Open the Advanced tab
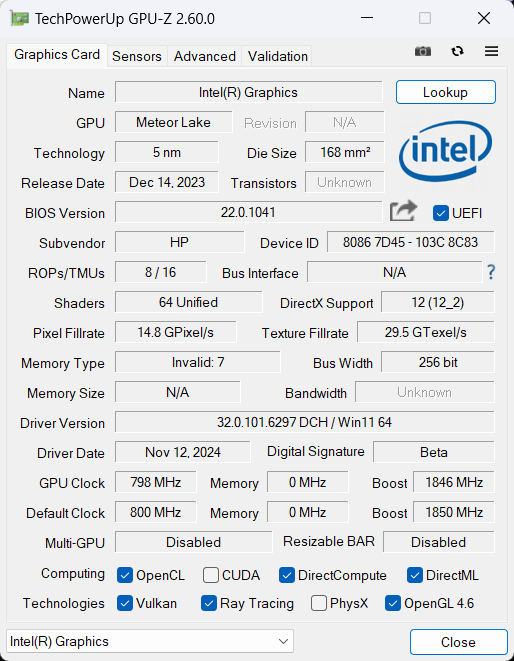 tap(205, 56)
